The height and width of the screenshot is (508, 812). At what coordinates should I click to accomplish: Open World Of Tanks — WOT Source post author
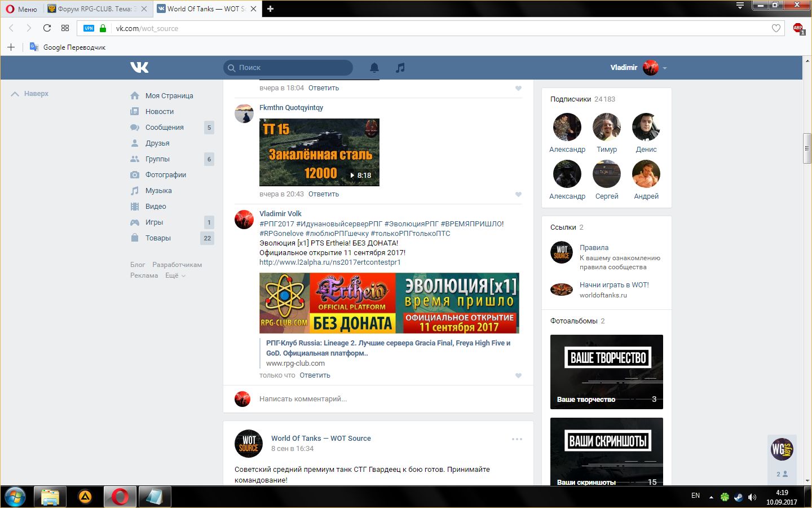click(x=321, y=439)
